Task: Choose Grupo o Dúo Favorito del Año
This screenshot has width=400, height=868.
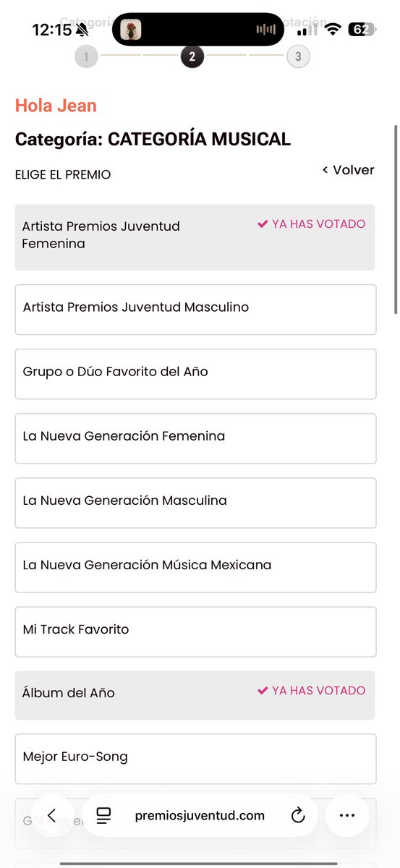Action: coord(195,374)
